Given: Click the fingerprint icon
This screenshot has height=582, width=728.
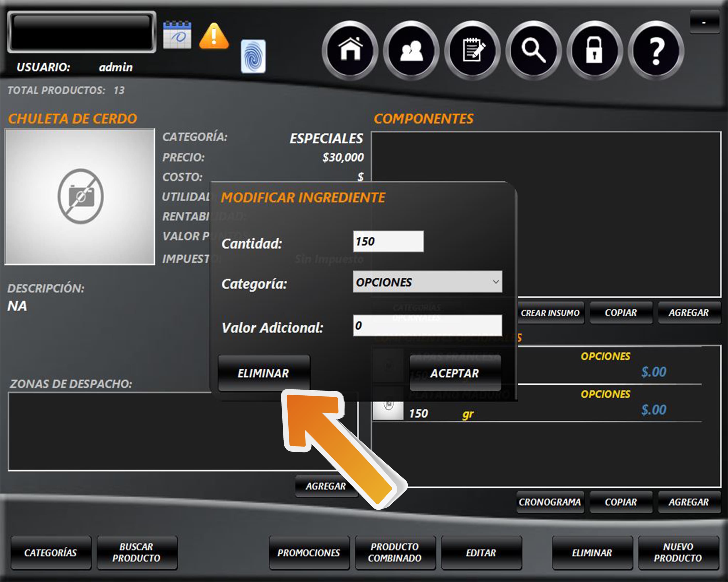Looking at the screenshot, I should pyautogui.click(x=253, y=56).
